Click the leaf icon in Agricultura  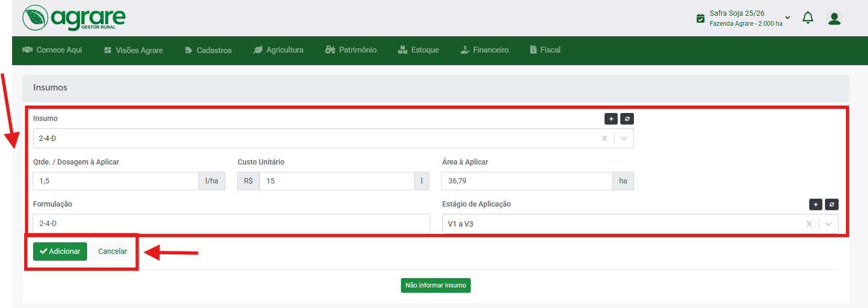[x=258, y=50]
